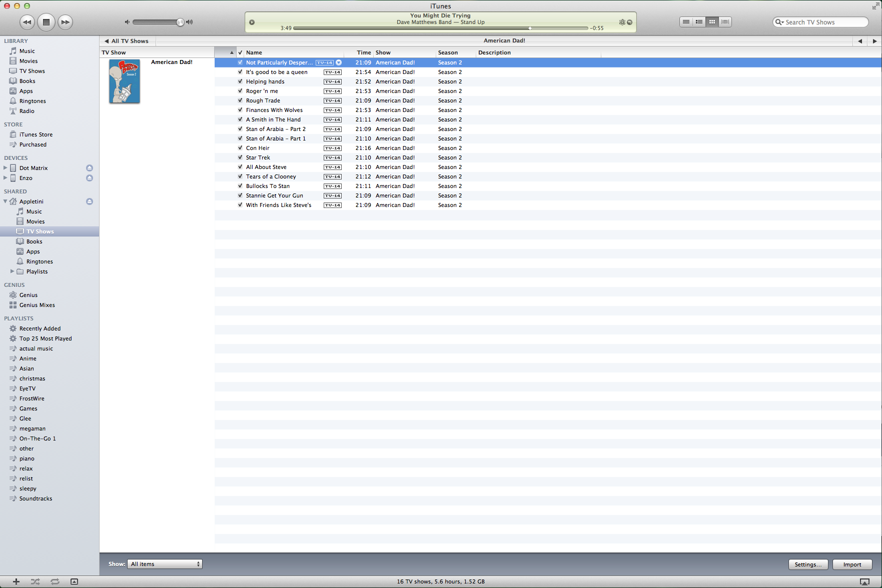Click previous show arrow in header

click(860, 41)
